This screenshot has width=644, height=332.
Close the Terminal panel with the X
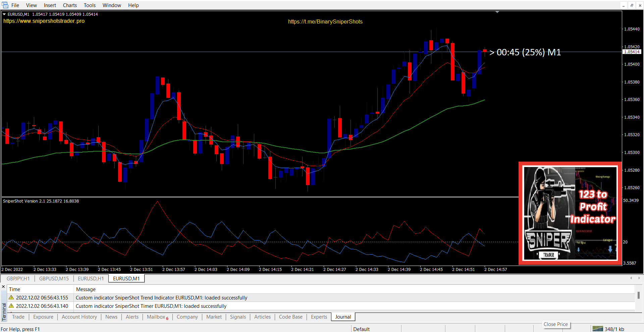[x=3, y=287]
